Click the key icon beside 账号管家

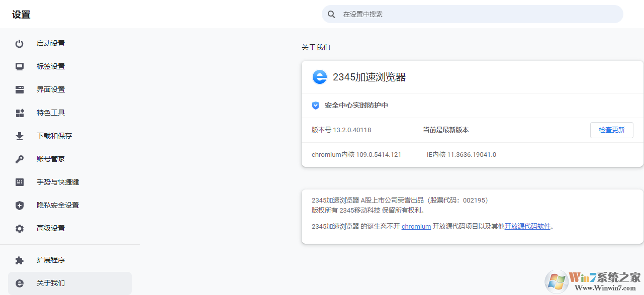click(x=20, y=159)
